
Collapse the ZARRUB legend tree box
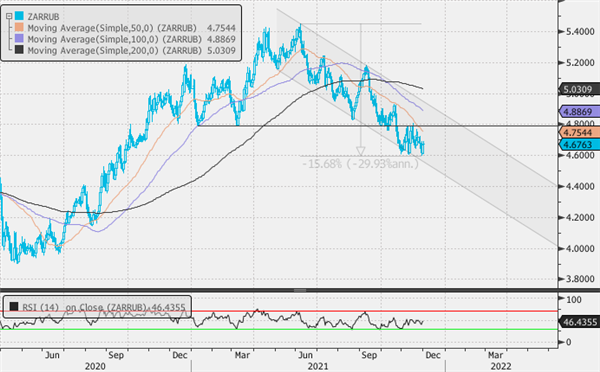(9, 16)
